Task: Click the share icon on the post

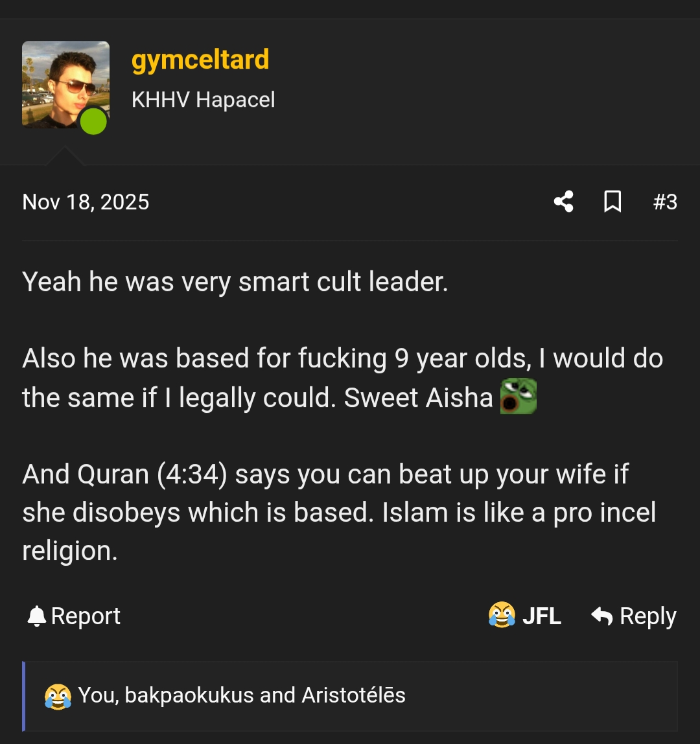Action: pyautogui.click(x=563, y=202)
